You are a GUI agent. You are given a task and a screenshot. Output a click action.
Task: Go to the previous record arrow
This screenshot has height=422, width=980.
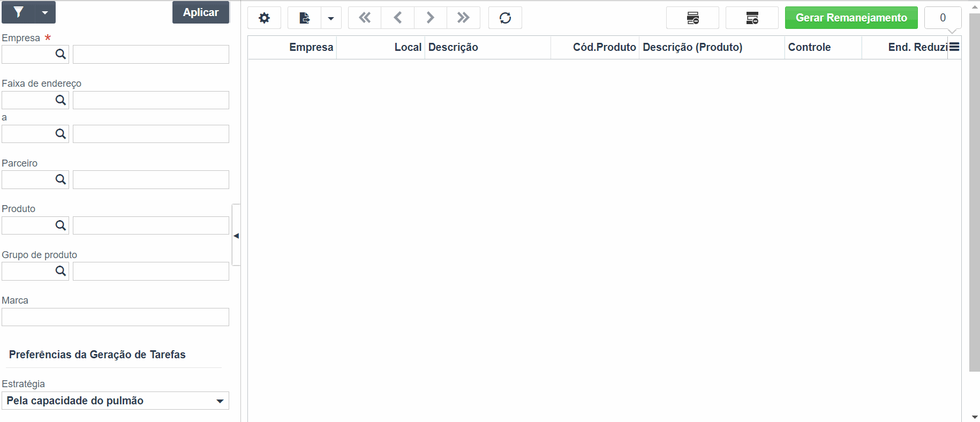pyautogui.click(x=398, y=18)
